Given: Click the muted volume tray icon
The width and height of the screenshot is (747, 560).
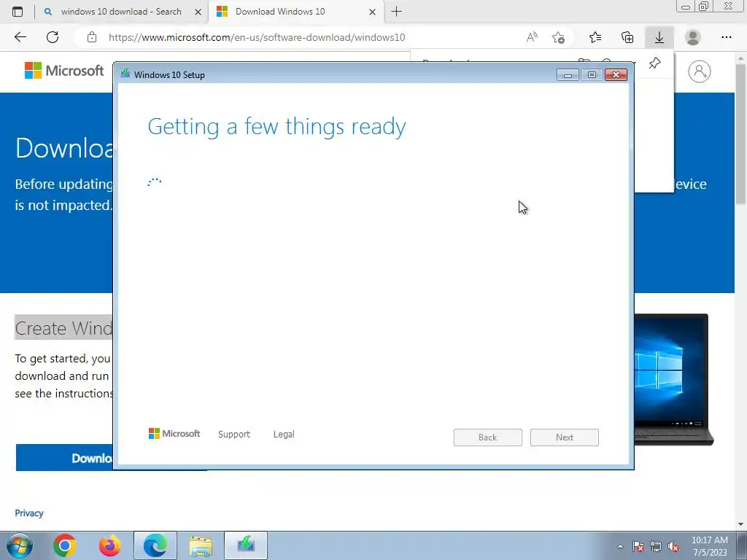Looking at the screenshot, I should tap(673, 546).
